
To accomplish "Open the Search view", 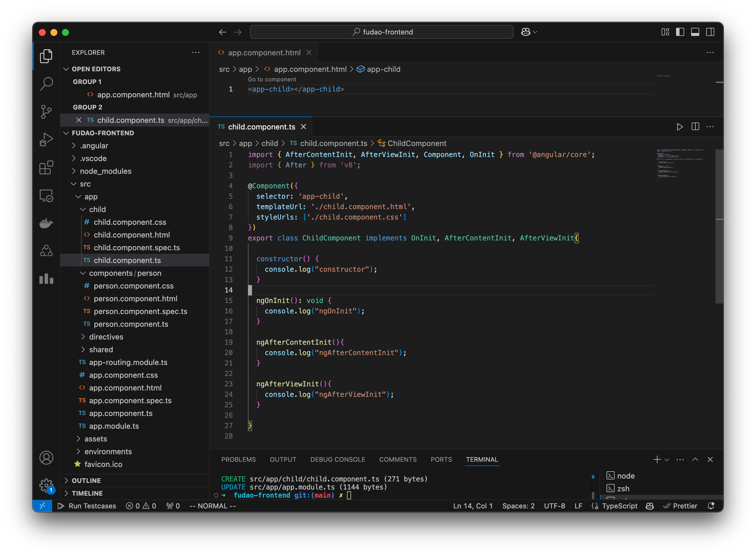I will (46, 84).
